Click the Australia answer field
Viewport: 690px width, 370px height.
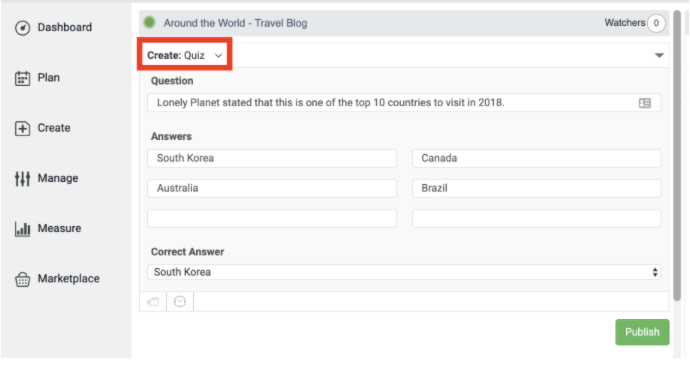pyautogui.click(x=272, y=188)
